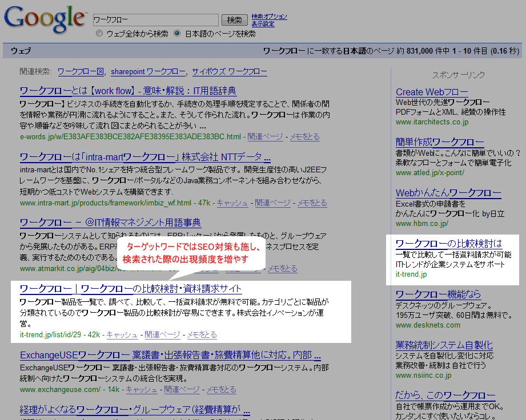Open the IT用語辞典 ワークフローとは result
The image size is (526, 420).
127,91
